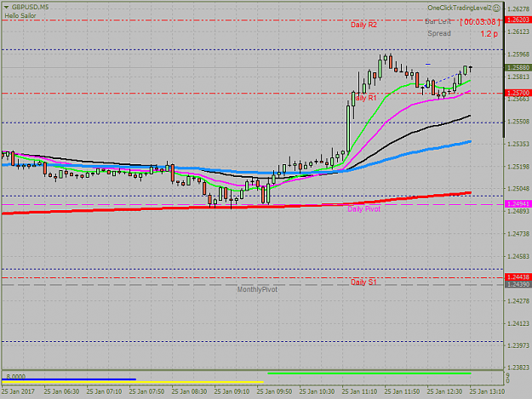Click the magenta 1.24941 price tag
532x399 pixels.
pyautogui.click(x=518, y=204)
